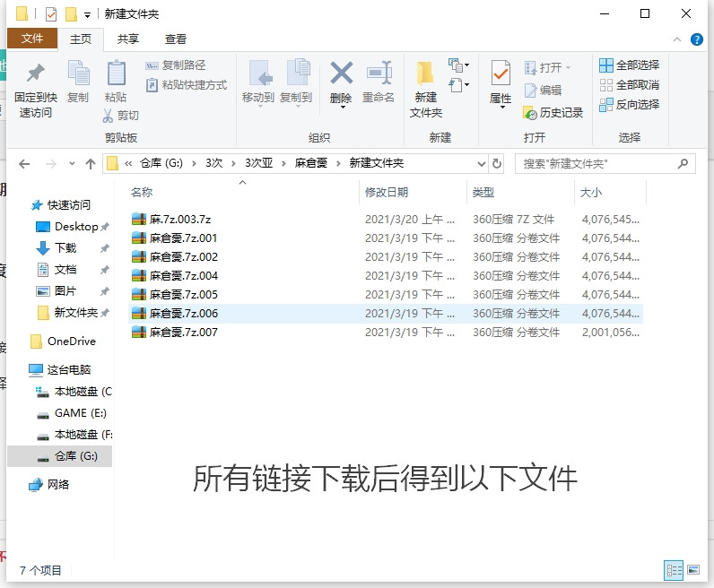Click the 3次亚 breadcrumb
The width and height of the screenshot is (714, 588).
(258, 163)
